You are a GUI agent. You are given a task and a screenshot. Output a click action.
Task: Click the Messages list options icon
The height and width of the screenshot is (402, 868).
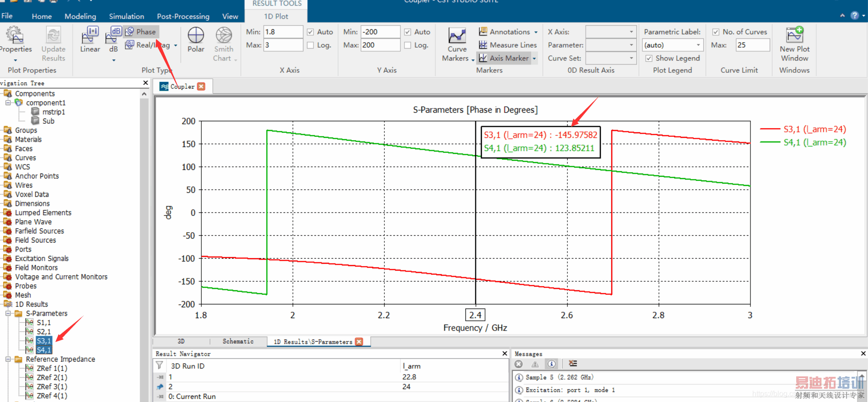click(573, 364)
